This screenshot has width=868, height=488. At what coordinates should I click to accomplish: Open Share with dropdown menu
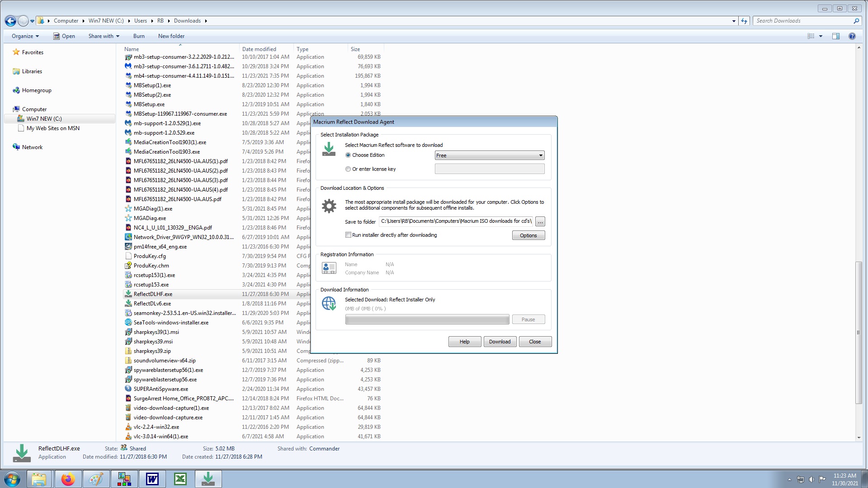[104, 36]
